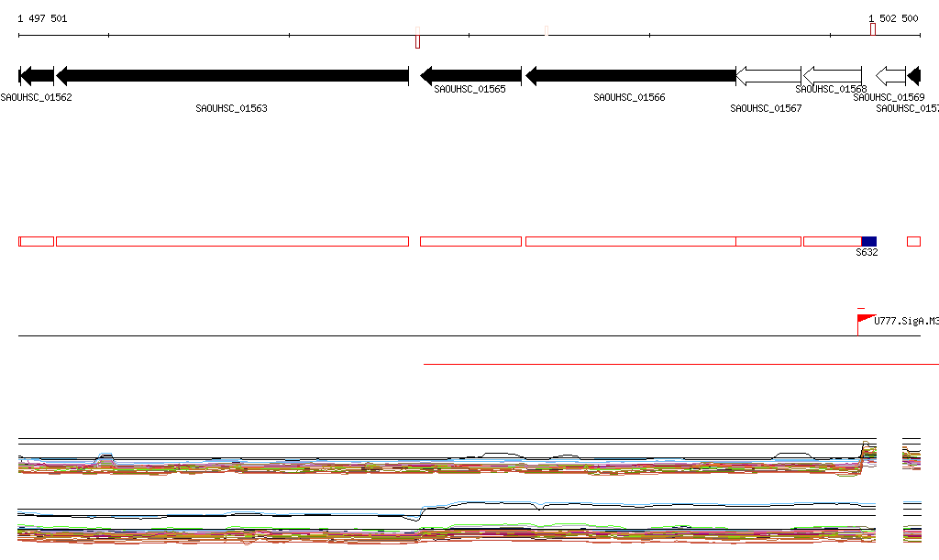Image resolution: width=939 pixels, height=560 pixels.
Task: Click the SAOUHSC_01567 gene label
Action: point(766,108)
